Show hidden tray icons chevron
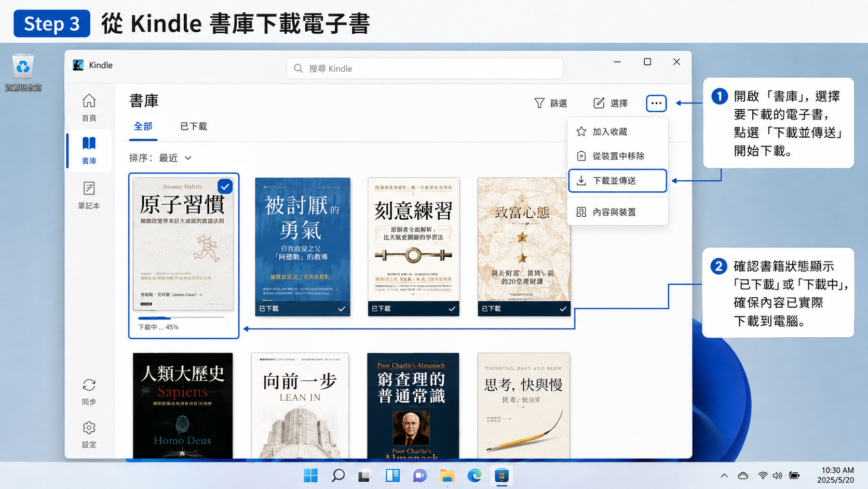 pyautogui.click(x=724, y=475)
